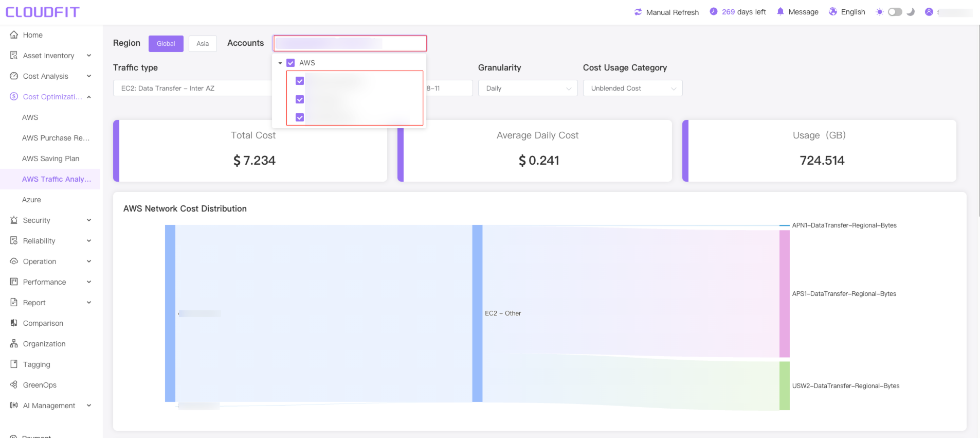This screenshot has width=980, height=438.
Task: Click the Asset Inventory icon
Action: (14, 55)
